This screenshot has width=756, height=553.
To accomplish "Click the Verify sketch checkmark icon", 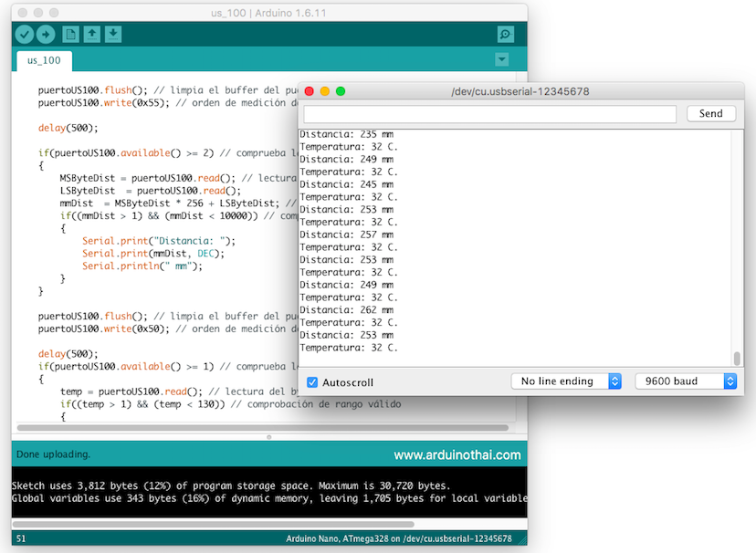I will tap(24, 34).
